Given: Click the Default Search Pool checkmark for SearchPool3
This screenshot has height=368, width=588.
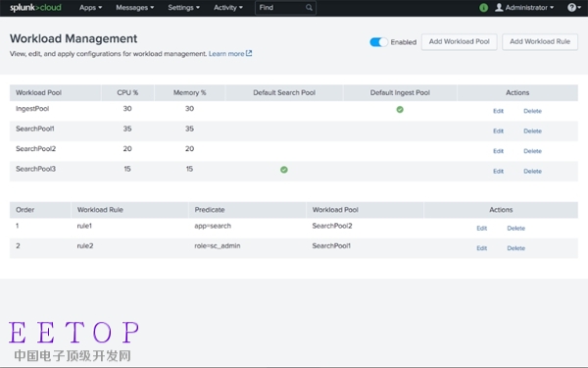Looking at the screenshot, I should tap(284, 170).
